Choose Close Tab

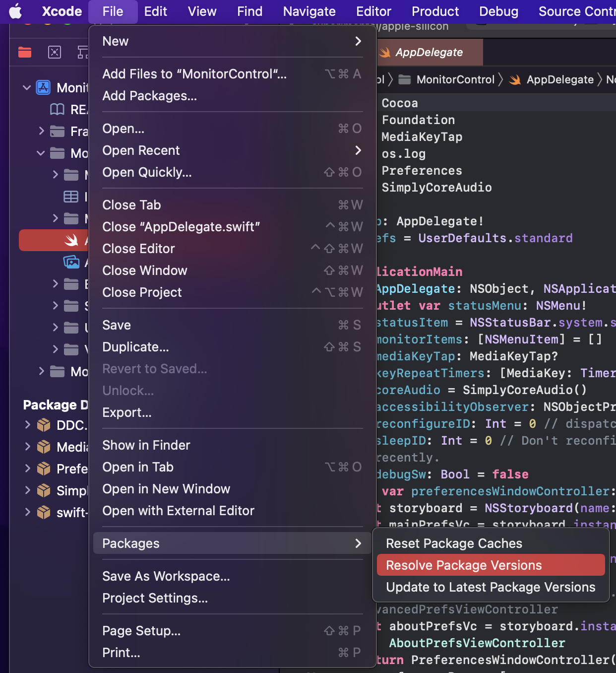coord(232,205)
